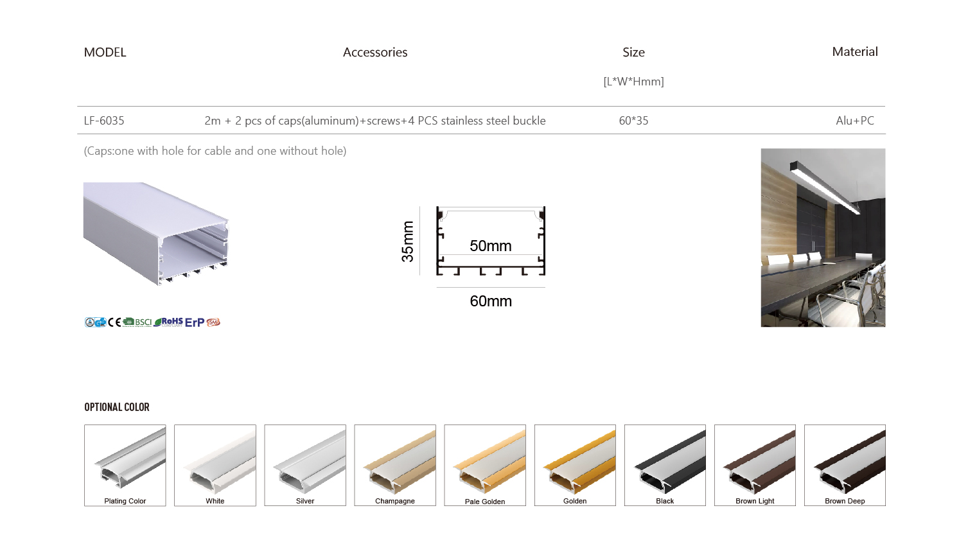The height and width of the screenshot is (560, 977).
Task: Click the 60*35 size value
Action: pyautogui.click(x=633, y=121)
